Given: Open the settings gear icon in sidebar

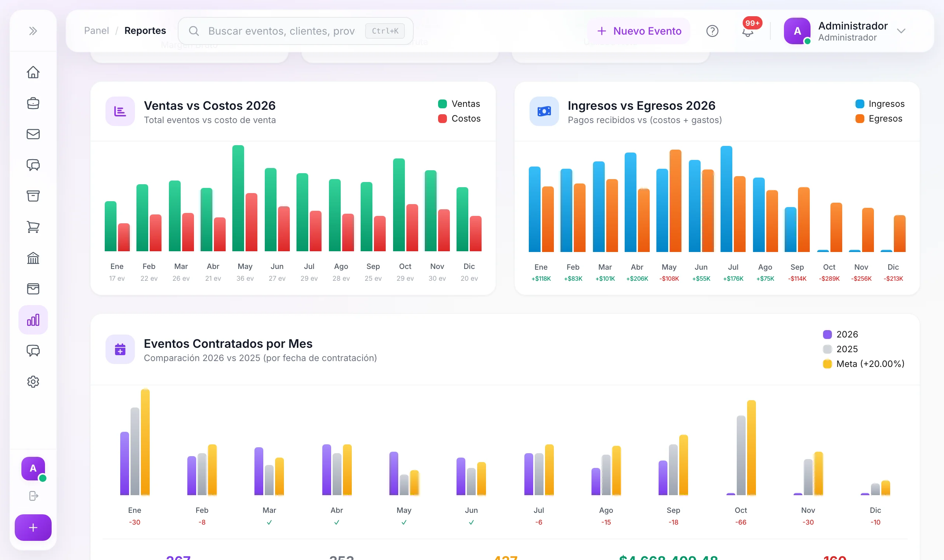Looking at the screenshot, I should click(33, 382).
